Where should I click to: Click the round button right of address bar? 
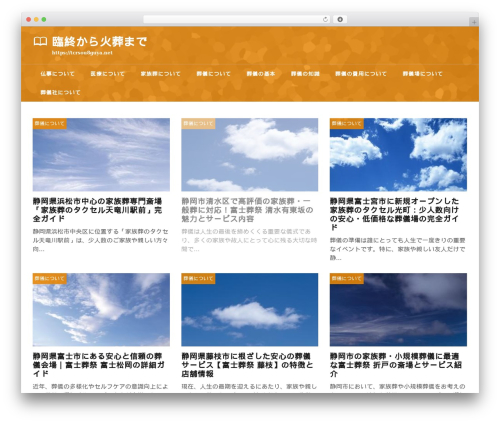pos(340,19)
